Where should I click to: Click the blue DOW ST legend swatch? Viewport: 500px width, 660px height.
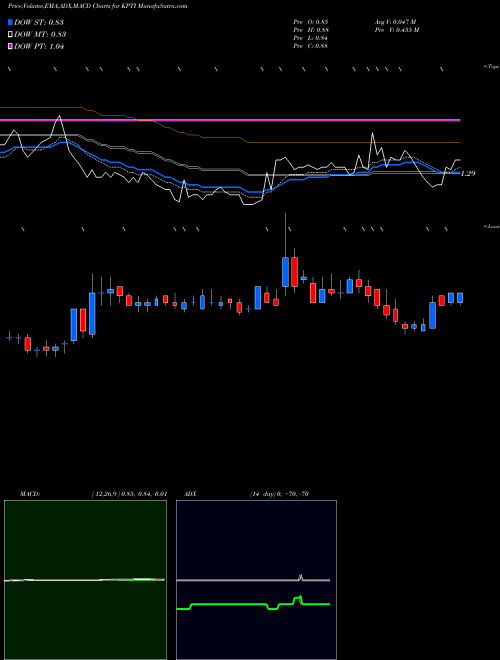(x=10, y=22)
